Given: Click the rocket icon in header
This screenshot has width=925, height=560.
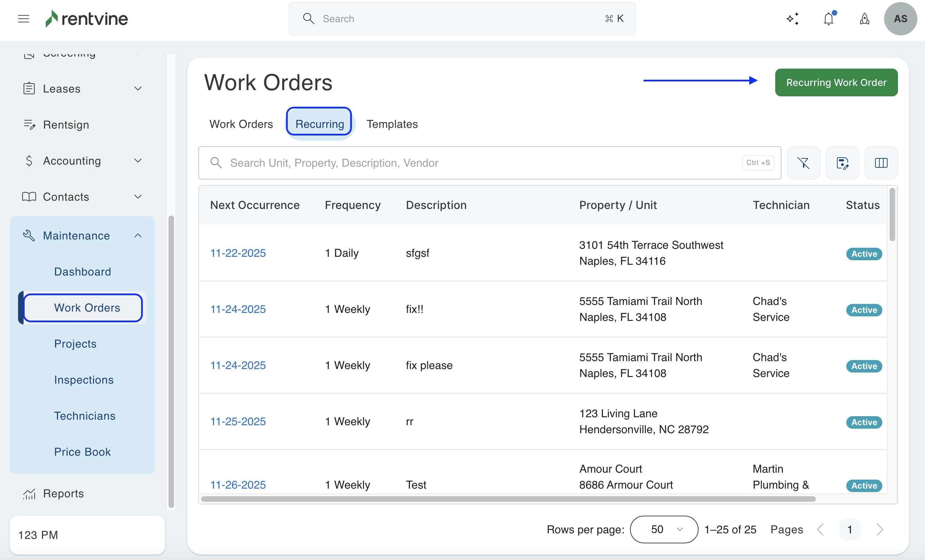Looking at the screenshot, I should pos(865,18).
